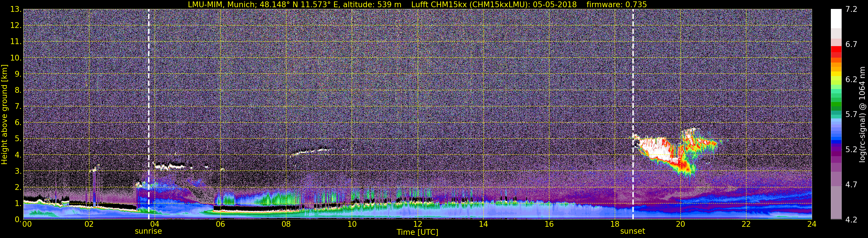868x238 pixels.
Task: Click the time axis tick label '12'
Action: (417, 224)
